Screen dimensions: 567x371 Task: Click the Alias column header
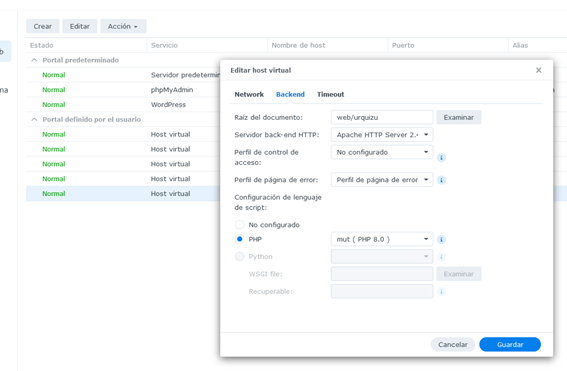[538, 45]
